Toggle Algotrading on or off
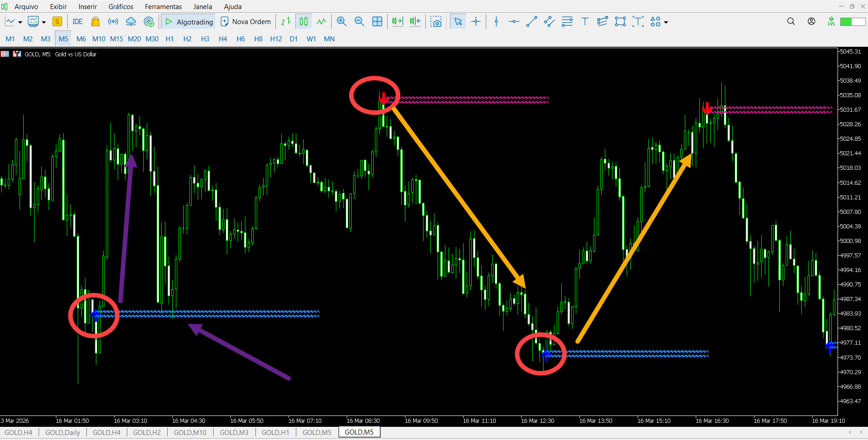Viewport: 868px width, 440px height. tap(189, 22)
